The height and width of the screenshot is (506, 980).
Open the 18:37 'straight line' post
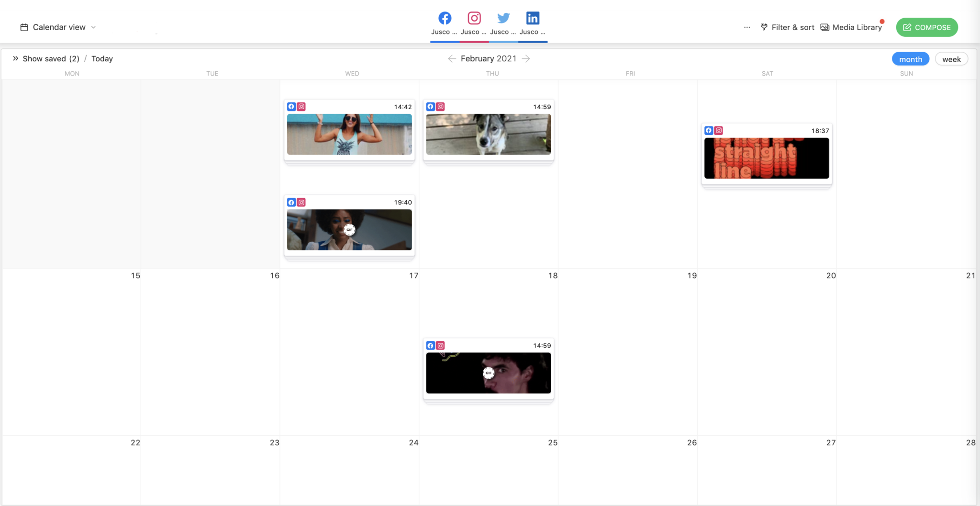[x=766, y=158]
